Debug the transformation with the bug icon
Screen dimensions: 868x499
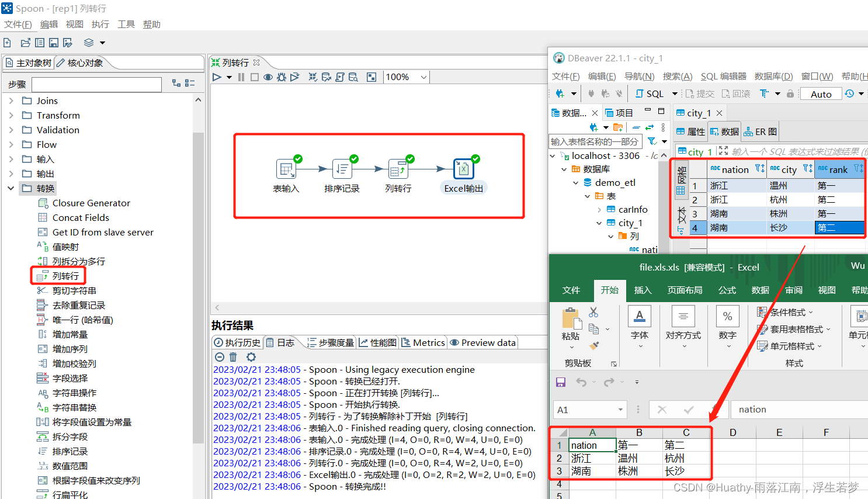click(x=282, y=77)
